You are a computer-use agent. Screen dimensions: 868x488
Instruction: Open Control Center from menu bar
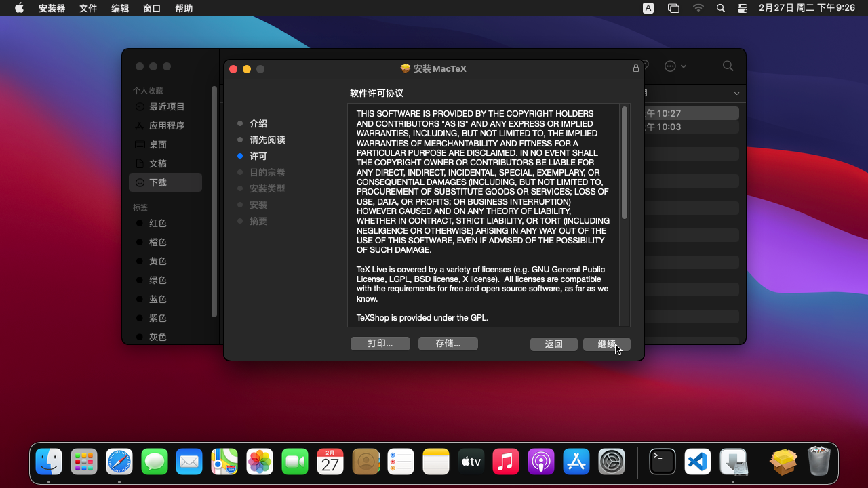[743, 8]
